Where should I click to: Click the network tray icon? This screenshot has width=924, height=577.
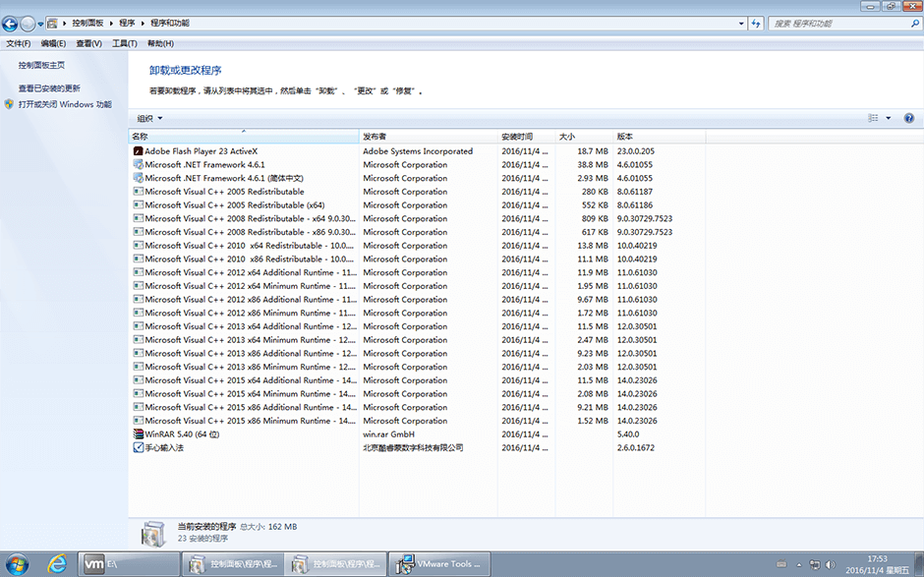815,564
